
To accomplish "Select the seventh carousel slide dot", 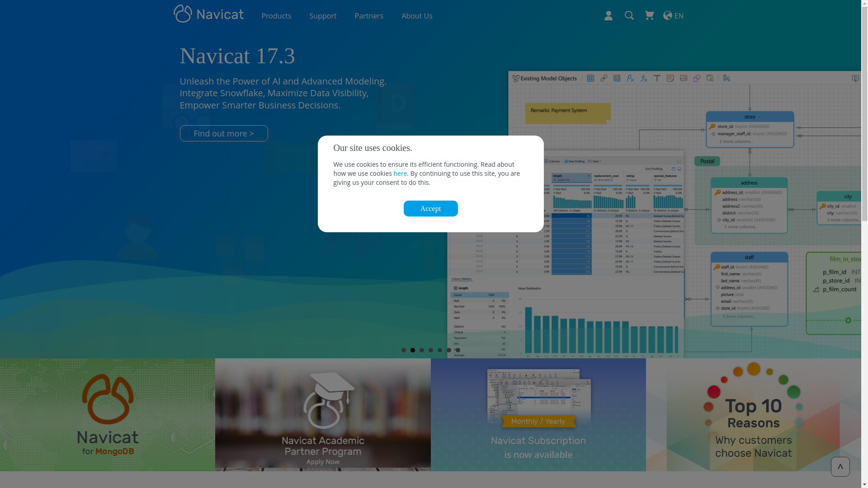I will pyautogui.click(x=458, y=350).
